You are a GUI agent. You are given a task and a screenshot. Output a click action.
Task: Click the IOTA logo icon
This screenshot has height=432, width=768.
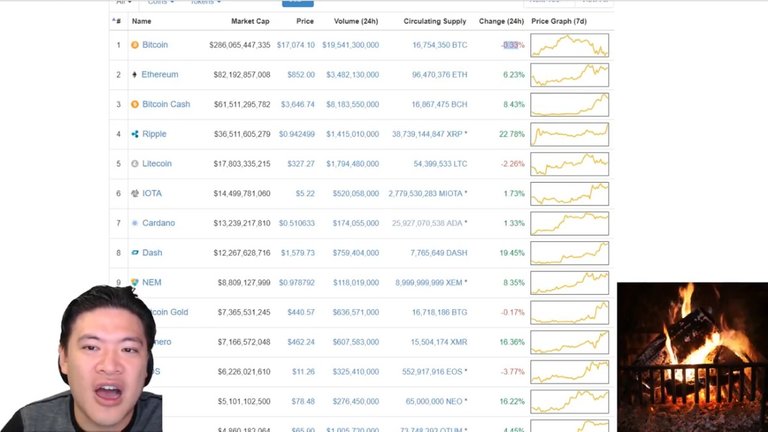[x=135, y=193]
